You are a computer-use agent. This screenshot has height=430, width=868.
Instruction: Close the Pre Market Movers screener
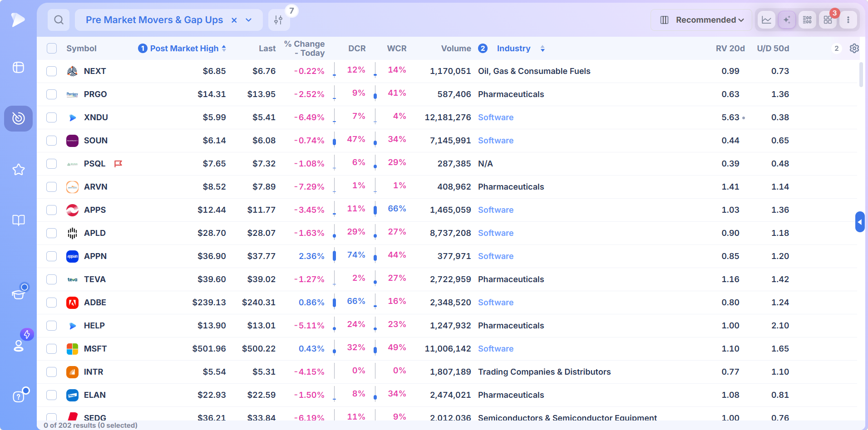point(234,20)
